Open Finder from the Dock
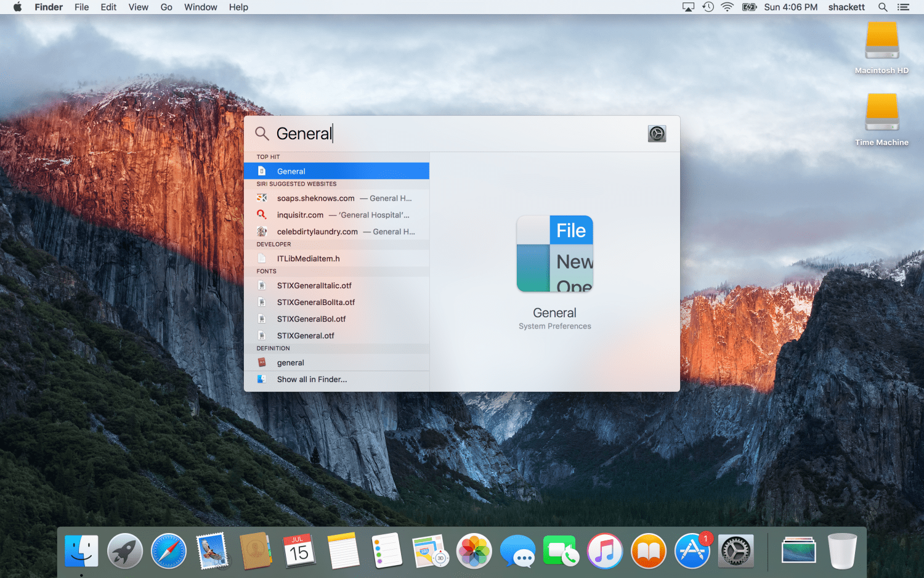 click(81, 550)
